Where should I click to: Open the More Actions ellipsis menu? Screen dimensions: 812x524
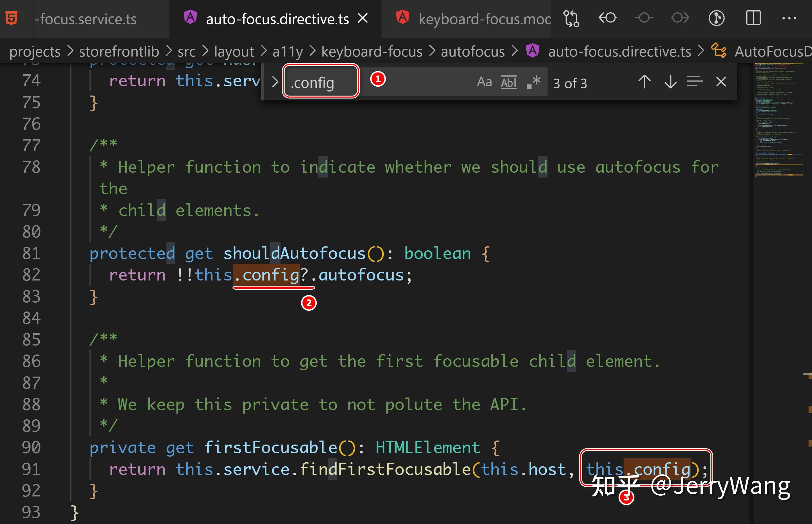pos(789,18)
